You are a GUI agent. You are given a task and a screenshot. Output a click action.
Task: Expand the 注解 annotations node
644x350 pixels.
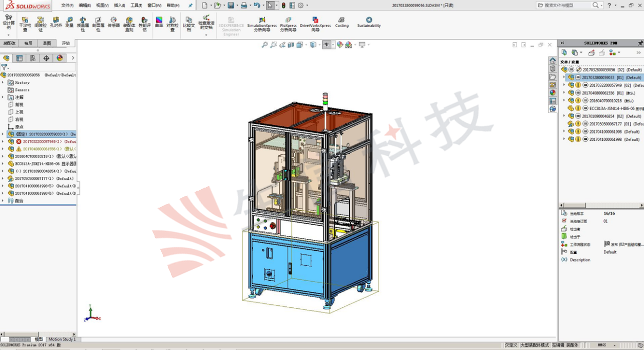3,97
